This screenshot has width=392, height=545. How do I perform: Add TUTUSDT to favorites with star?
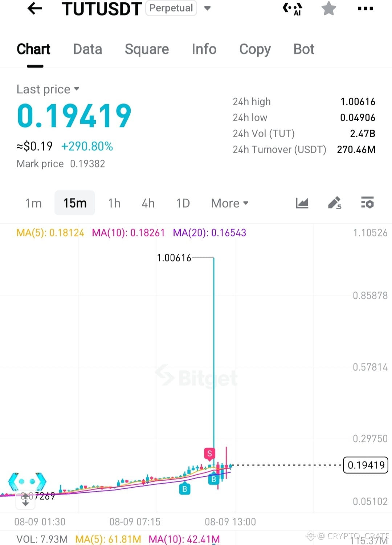[x=329, y=8]
